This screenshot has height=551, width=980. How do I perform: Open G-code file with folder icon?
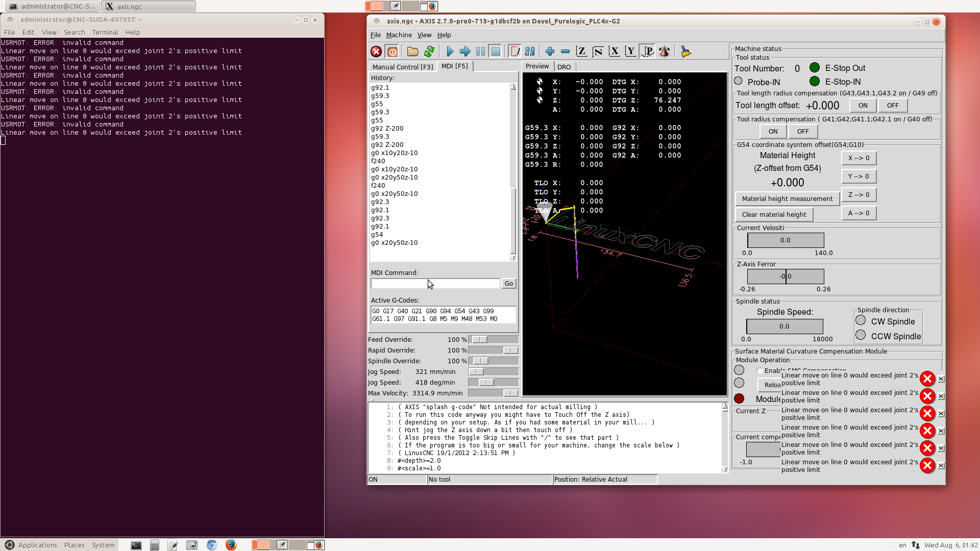pyautogui.click(x=412, y=52)
